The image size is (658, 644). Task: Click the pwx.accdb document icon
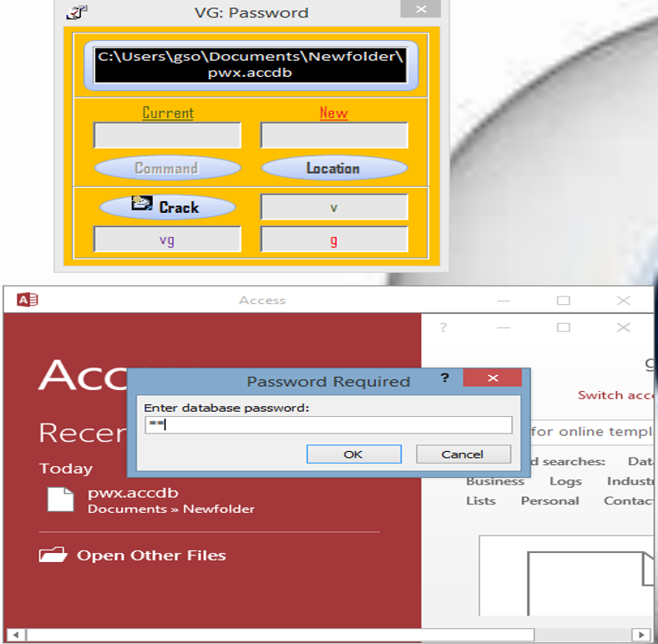coord(60,499)
